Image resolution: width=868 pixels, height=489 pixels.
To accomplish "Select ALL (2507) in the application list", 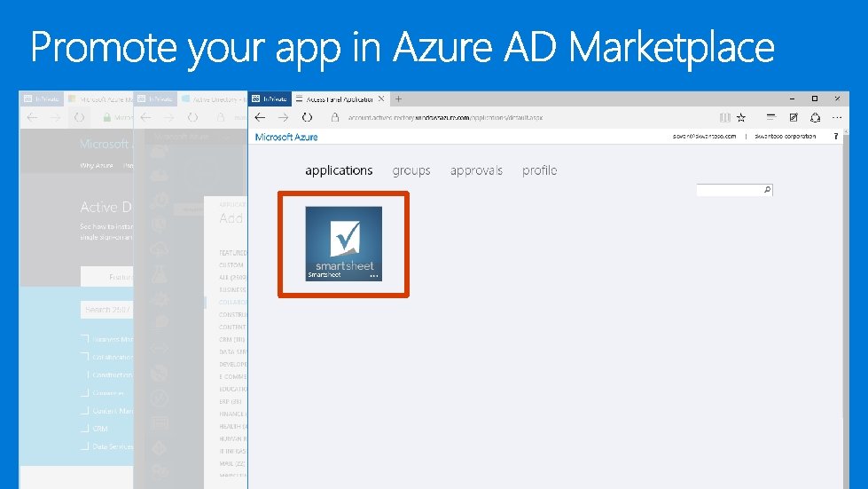I will tap(232, 278).
